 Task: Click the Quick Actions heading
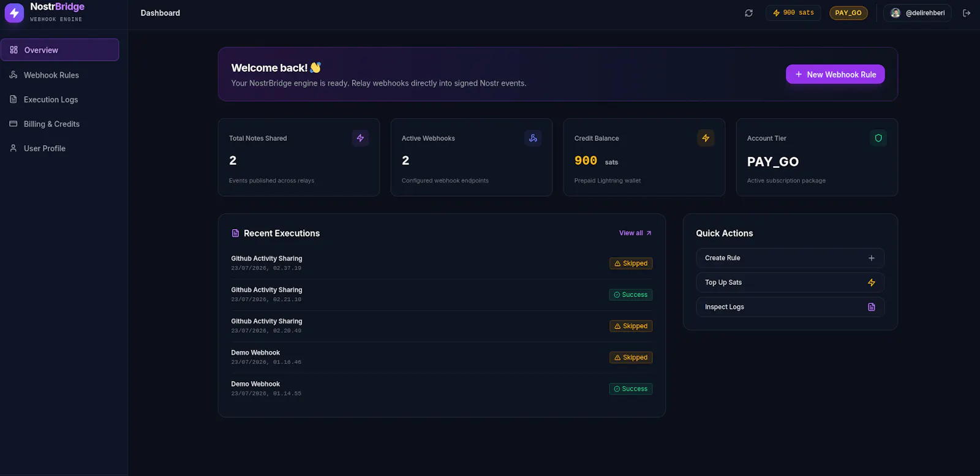725,233
